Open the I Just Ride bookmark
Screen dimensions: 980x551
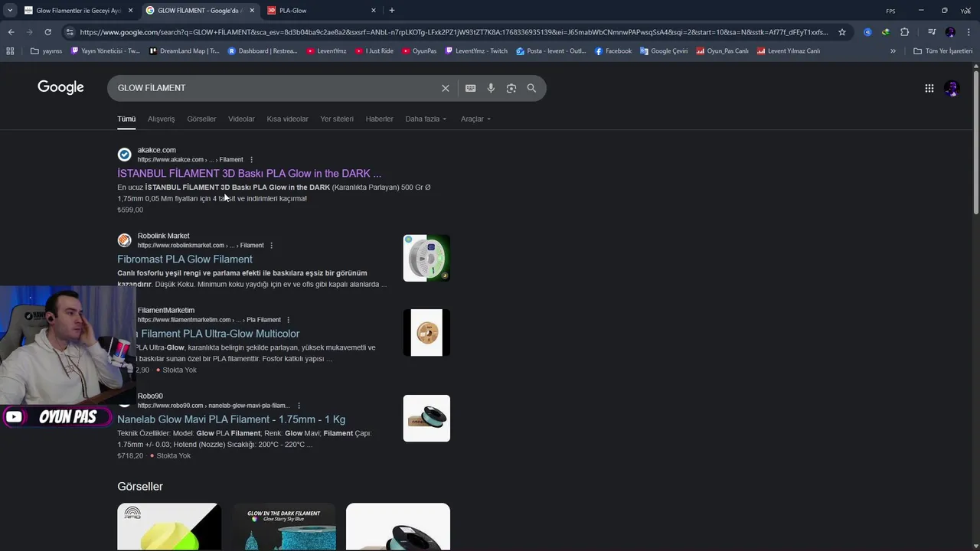tap(374, 51)
